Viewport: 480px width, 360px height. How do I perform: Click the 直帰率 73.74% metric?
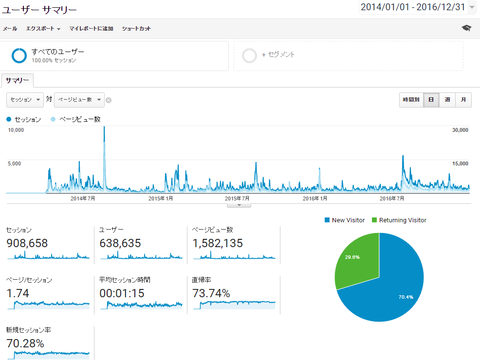pos(234,295)
